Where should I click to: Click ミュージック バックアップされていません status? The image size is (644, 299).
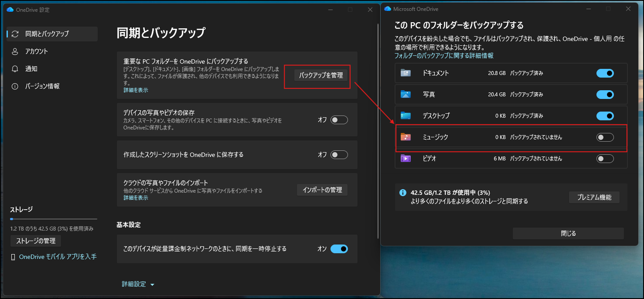pyautogui.click(x=536, y=137)
